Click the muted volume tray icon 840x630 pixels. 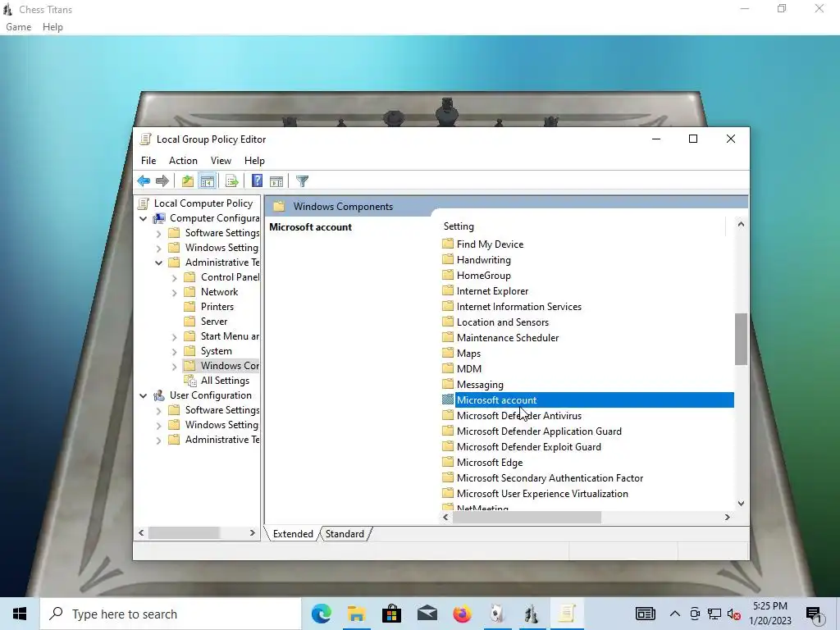tap(733, 614)
